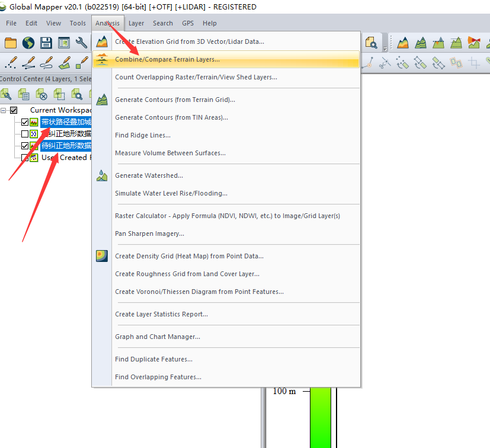The height and width of the screenshot is (448, 490).
Task: Click the search file magnifier toolbar icon
Action: [x=371, y=43]
